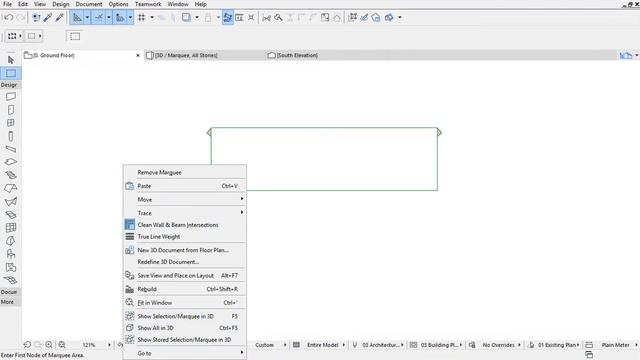This screenshot has width=640, height=360.
Task: Choose Rebuild from context menu
Action: (x=185, y=289)
